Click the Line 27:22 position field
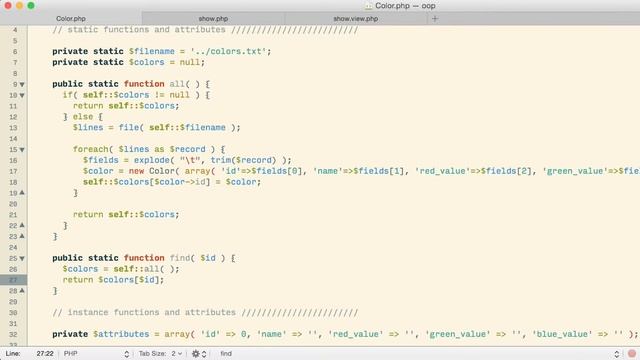 coord(45,353)
